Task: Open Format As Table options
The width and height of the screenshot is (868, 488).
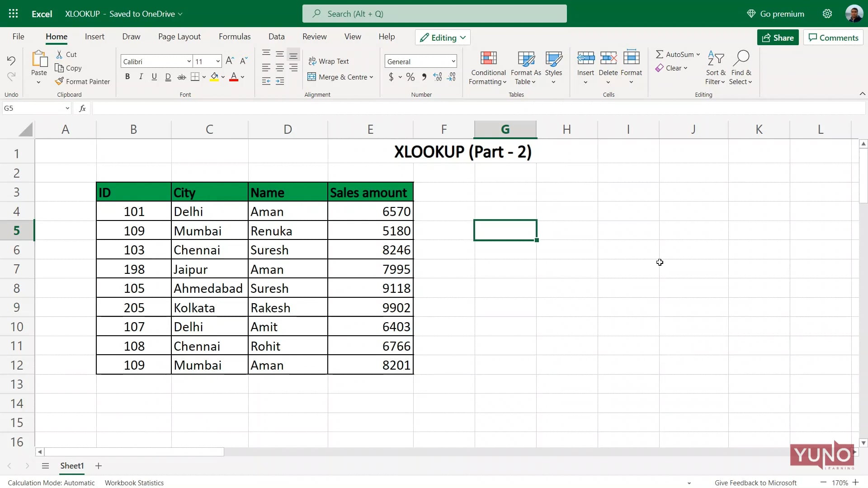Action: click(525, 68)
